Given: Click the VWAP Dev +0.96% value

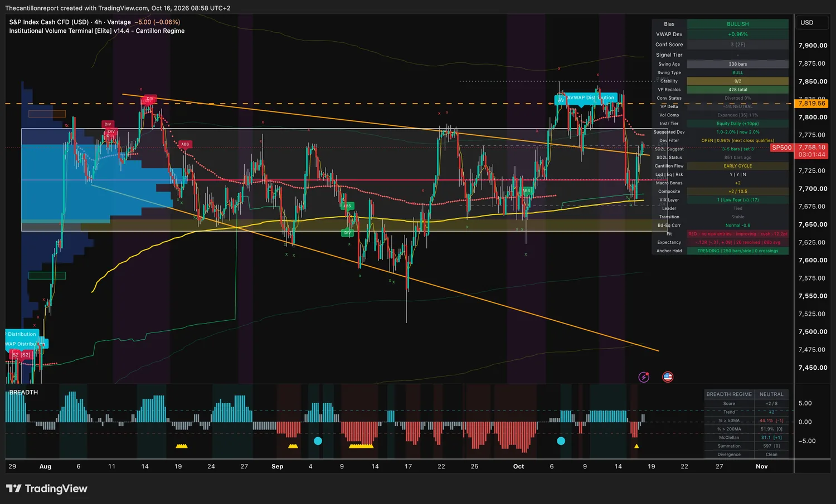Looking at the screenshot, I should [737, 35].
